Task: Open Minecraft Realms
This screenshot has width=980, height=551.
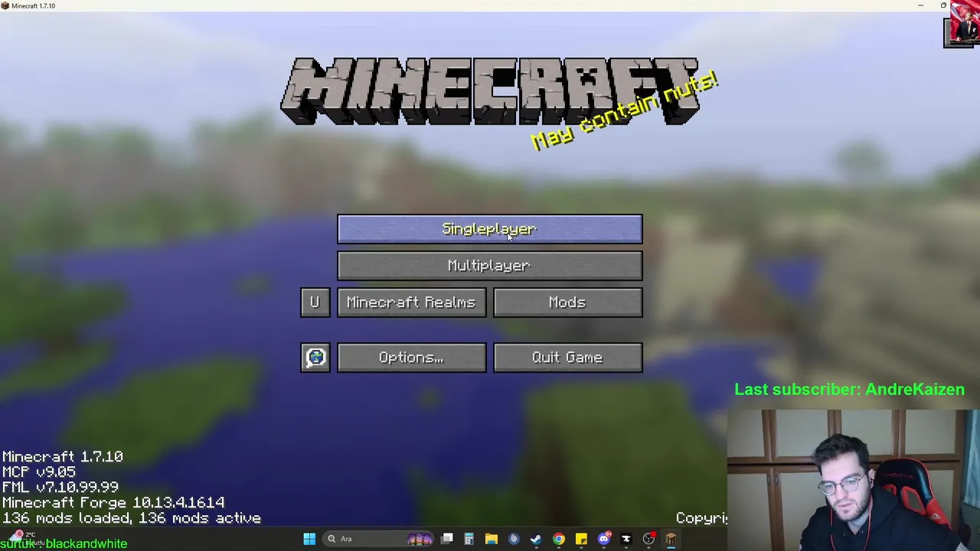Action: pos(411,302)
